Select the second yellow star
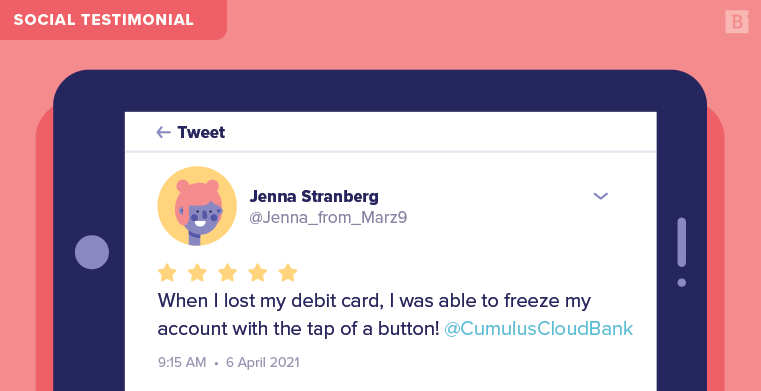761x391 pixels. point(197,272)
